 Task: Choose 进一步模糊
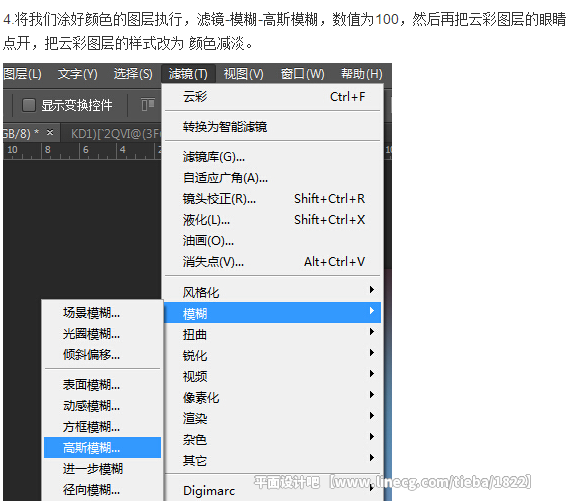103,469
